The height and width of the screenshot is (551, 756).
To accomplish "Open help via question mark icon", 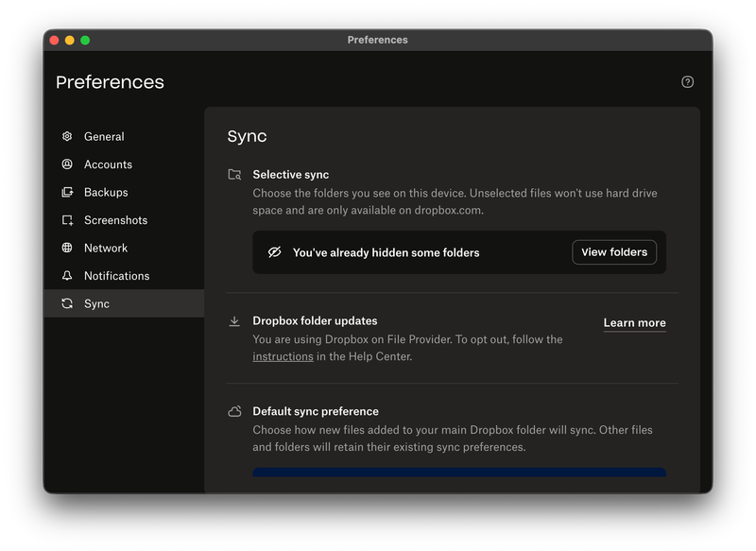I will (687, 82).
